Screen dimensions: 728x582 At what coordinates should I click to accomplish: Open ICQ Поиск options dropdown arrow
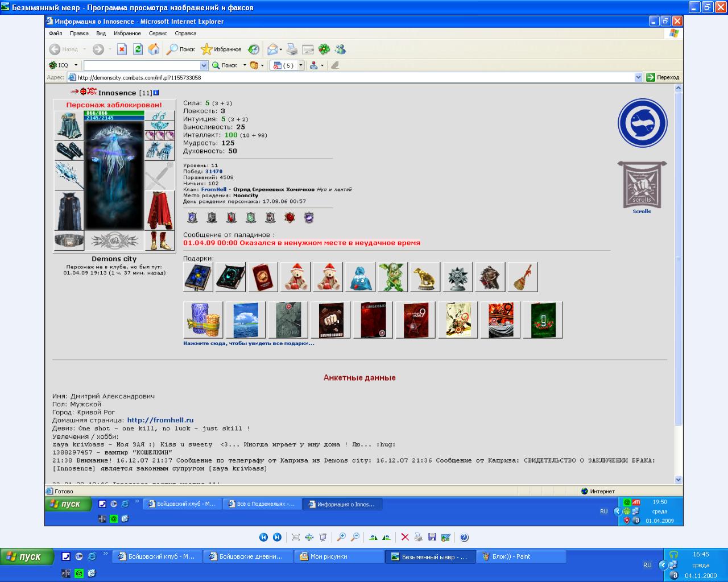(x=245, y=65)
